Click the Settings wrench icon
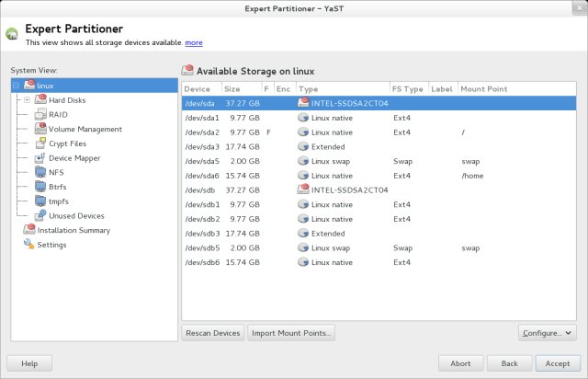 click(x=28, y=244)
